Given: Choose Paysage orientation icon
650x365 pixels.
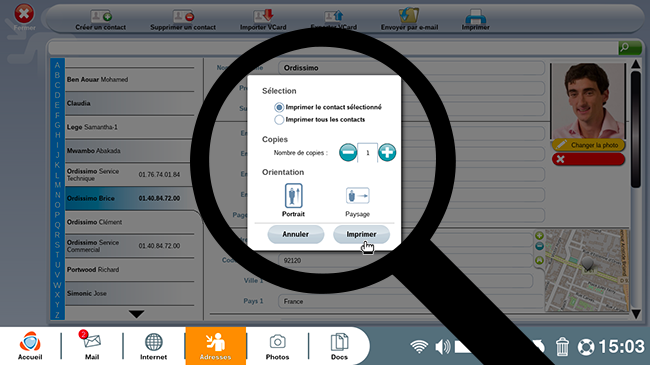Looking at the screenshot, I should (x=357, y=195).
